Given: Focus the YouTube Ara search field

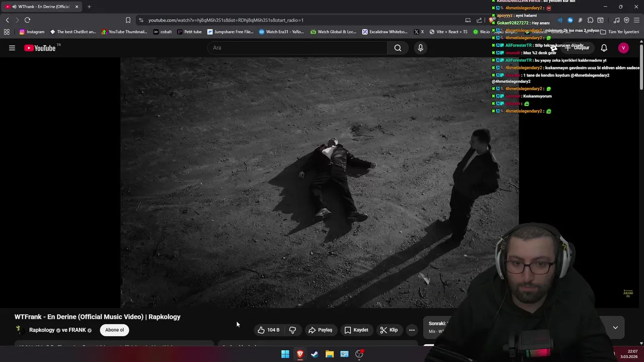Looking at the screenshot, I should 297,48.
